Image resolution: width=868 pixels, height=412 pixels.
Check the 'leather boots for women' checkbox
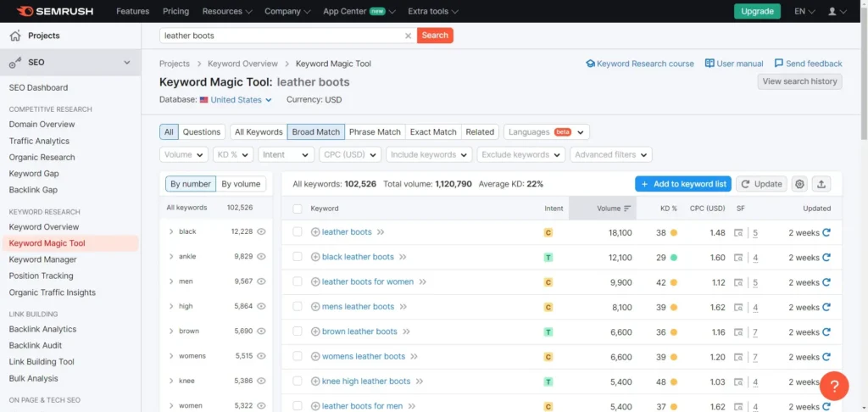tap(298, 281)
